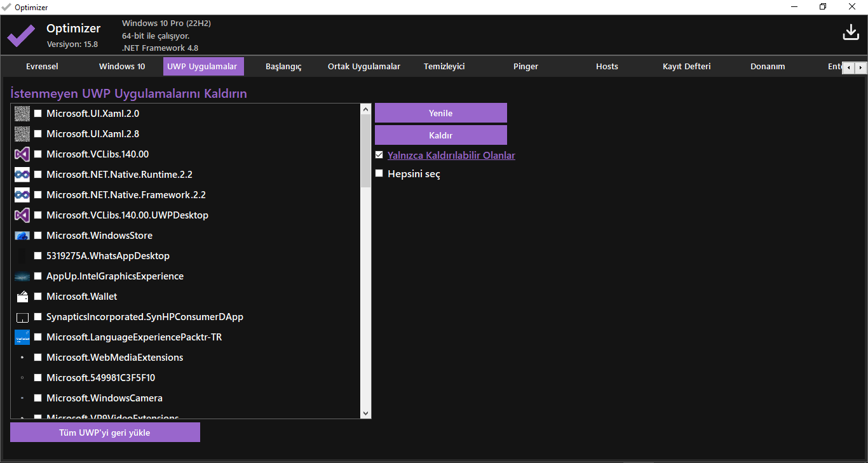The height and width of the screenshot is (463, 868).
Task: Click the NET.Native.Framework.2.2 icon
Action: click(22, 195)
